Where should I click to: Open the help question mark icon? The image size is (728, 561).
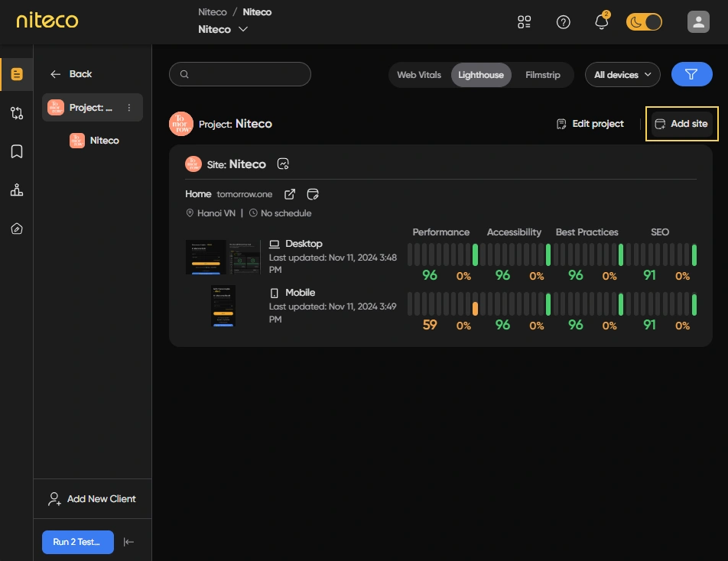(563, 22)
